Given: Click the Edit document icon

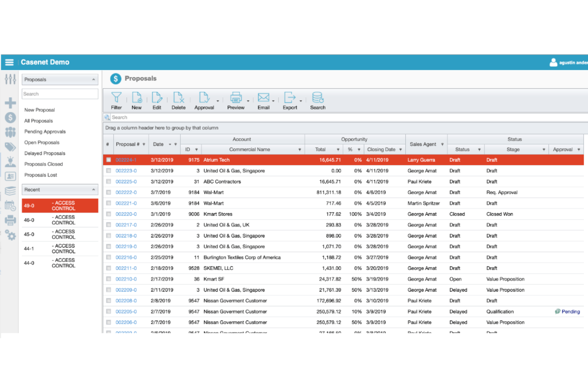Looking at the screenshot, I should pyautogui.click(x=157, y=98).
